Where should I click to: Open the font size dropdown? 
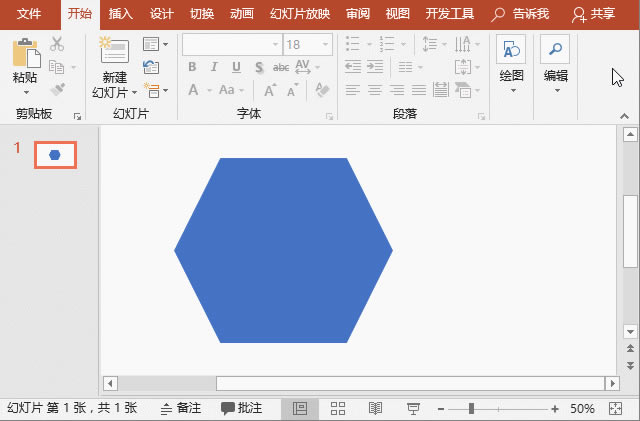point(325,45)
